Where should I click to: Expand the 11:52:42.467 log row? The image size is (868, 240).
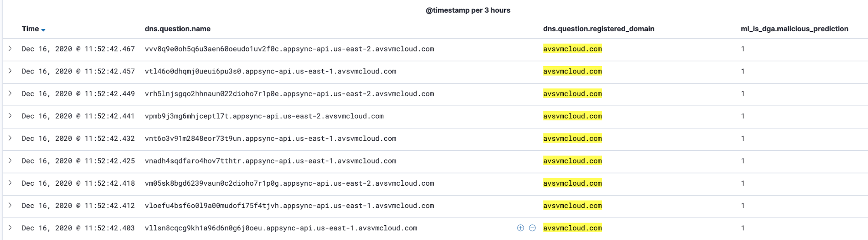(10, 49)
